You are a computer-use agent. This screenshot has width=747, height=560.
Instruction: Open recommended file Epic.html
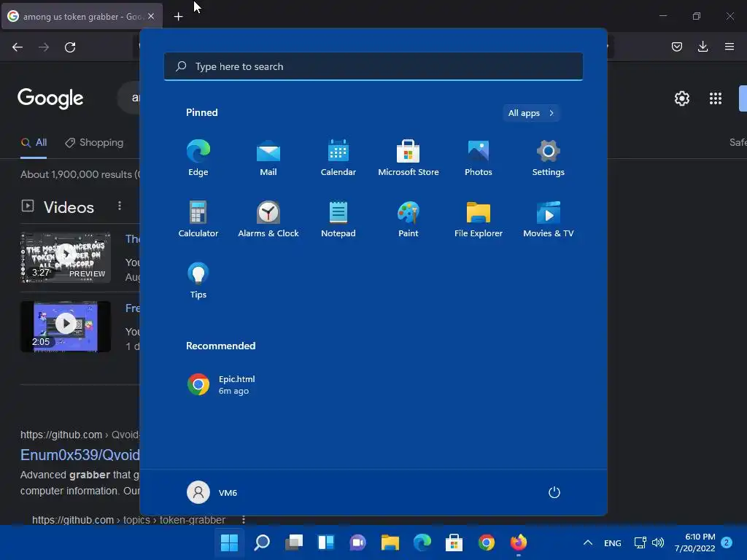(x=222, y=384)
